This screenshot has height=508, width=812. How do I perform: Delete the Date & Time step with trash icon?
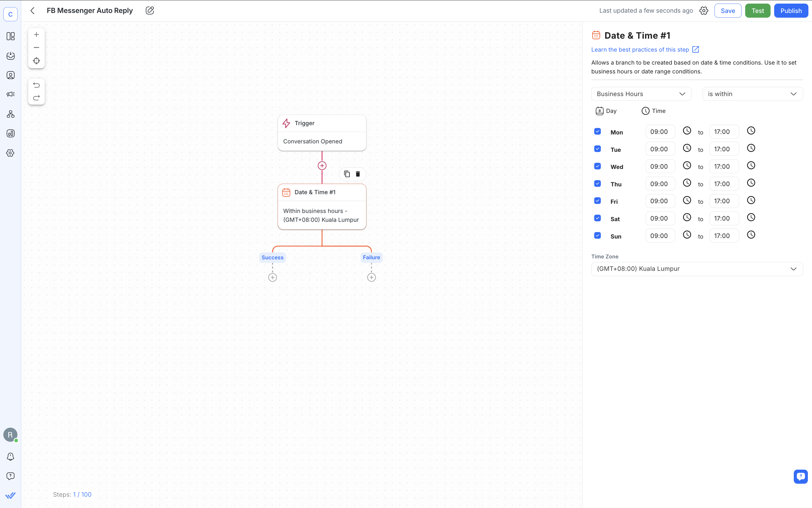(x=358, y=174)
